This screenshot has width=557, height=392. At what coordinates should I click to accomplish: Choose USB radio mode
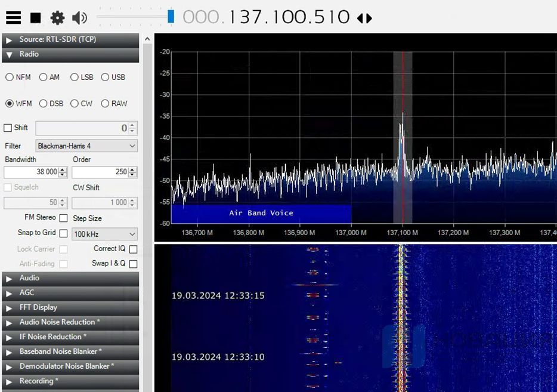(x=106, y=77)
